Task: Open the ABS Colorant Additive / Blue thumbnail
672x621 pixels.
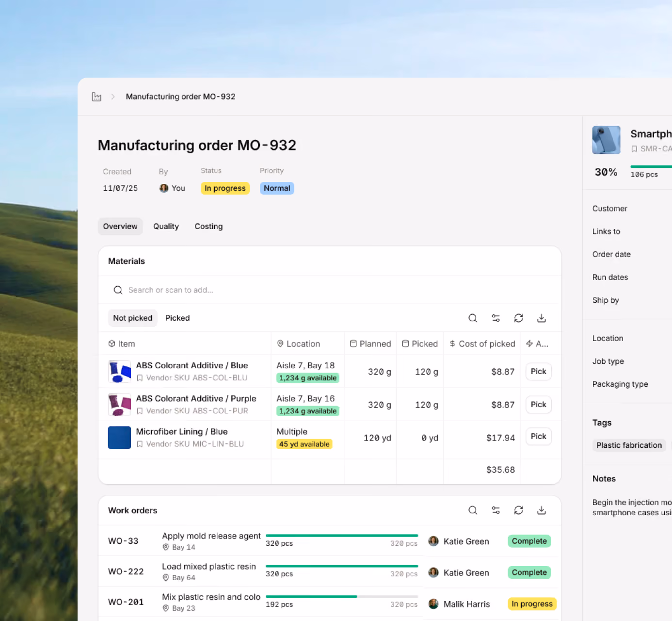Action: pyautogui.click(x=119, y=372)
